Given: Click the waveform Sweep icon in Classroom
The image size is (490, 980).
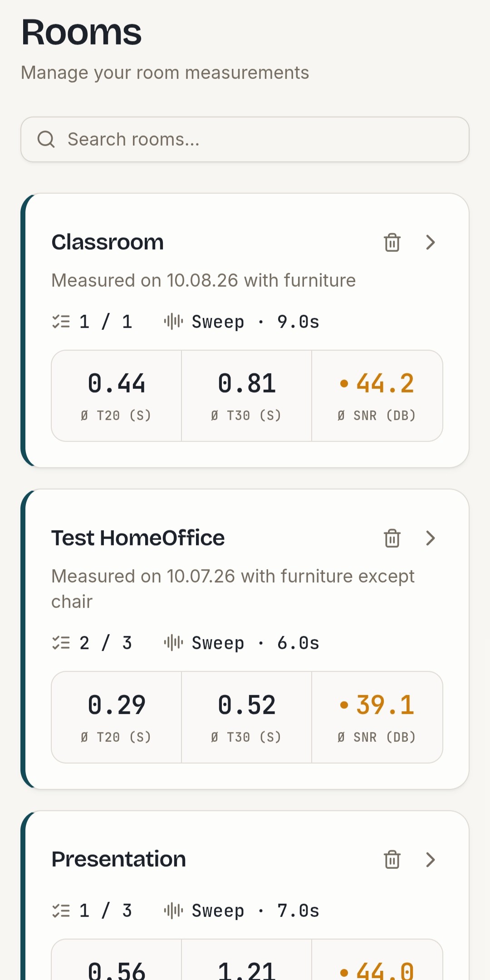Looking at the screenshot, I should click(x=173, y=322).
